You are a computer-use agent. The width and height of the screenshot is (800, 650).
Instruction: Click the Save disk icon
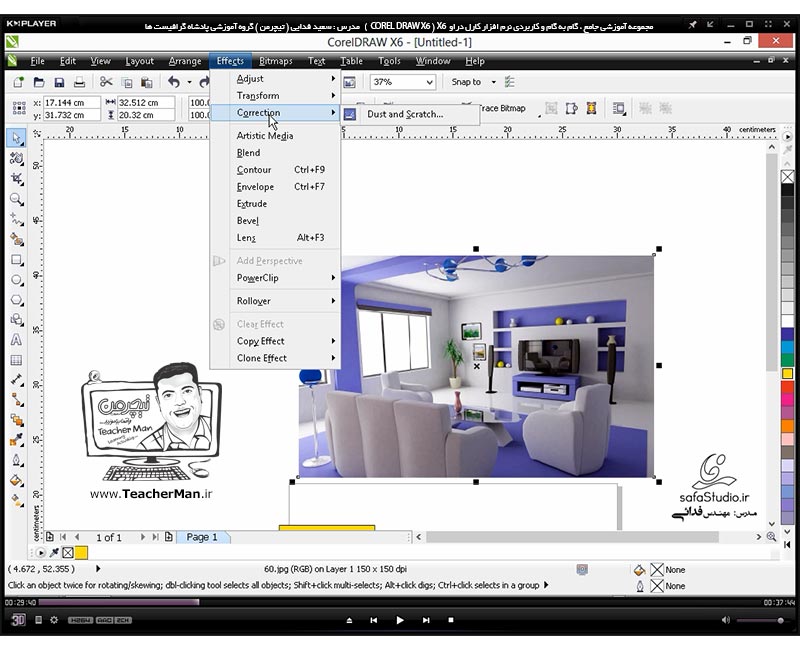59,82
